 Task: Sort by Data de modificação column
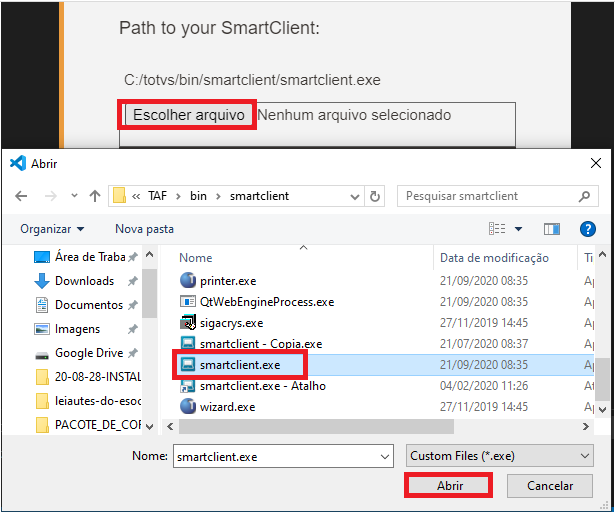494,258
